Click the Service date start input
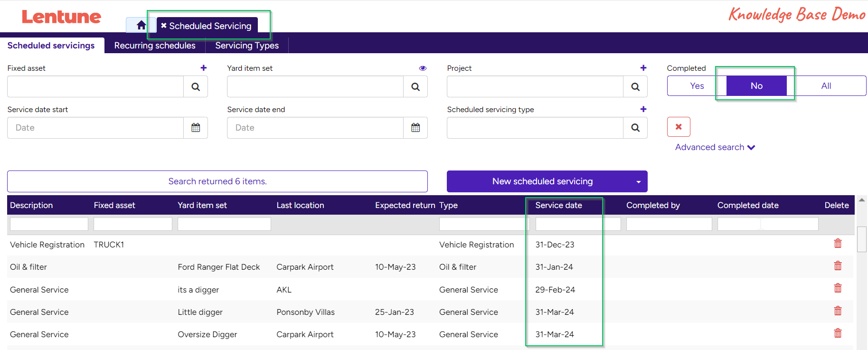868x350 pixels. tap(95, 128)
